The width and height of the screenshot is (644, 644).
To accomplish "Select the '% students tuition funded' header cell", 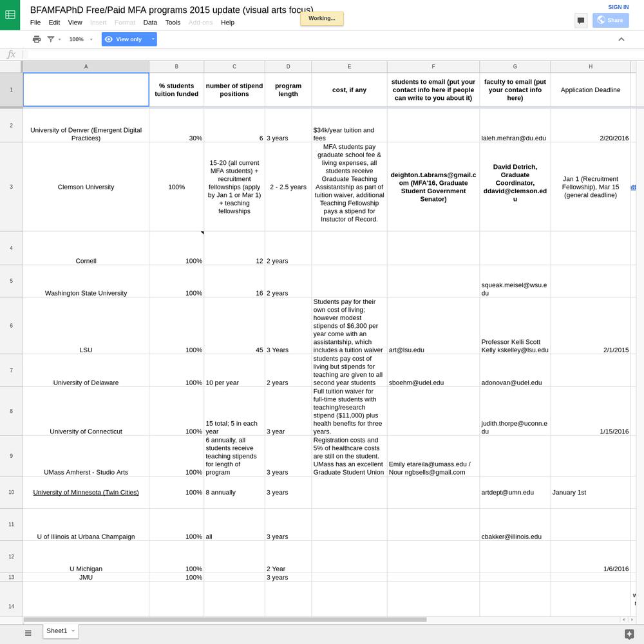I will click(x=176, y=90).
